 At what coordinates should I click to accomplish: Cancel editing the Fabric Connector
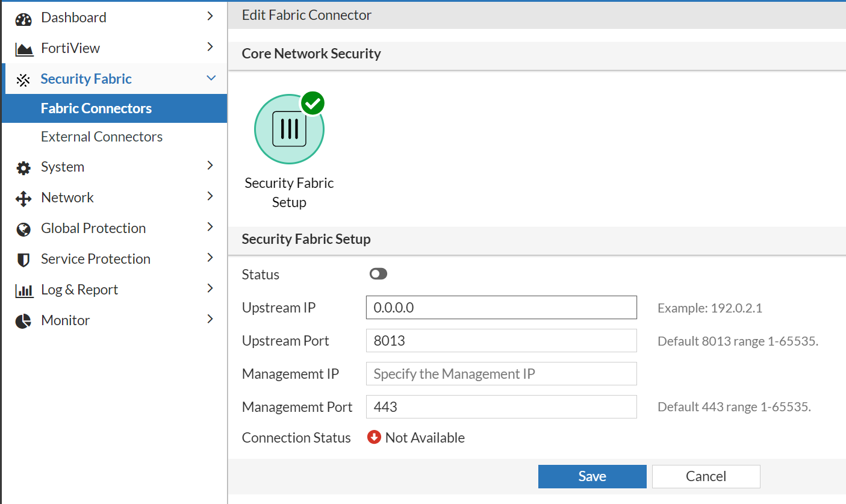click(x=706, y=476)
